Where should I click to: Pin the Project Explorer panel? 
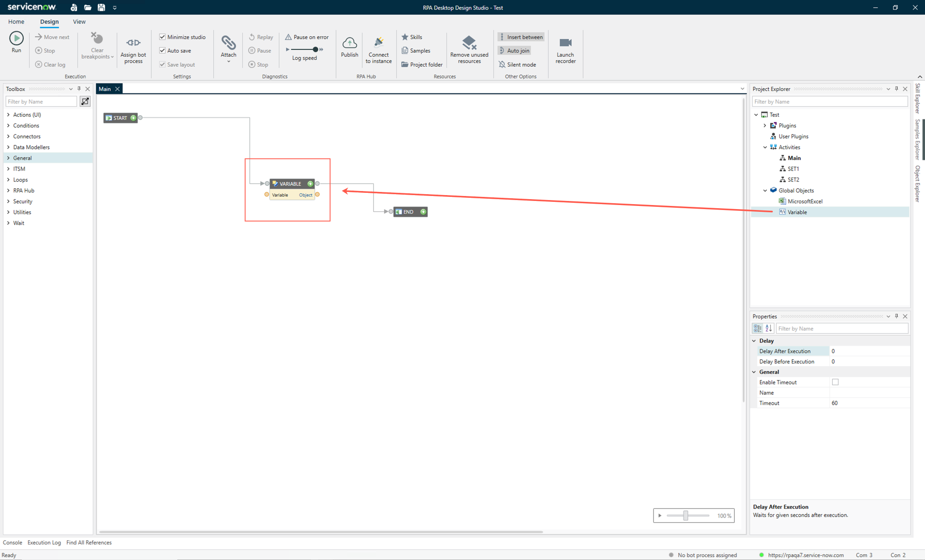point(897,89)
